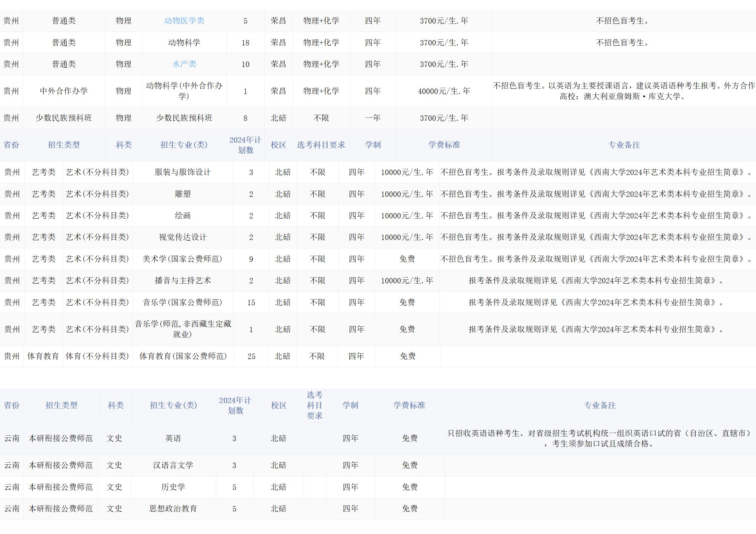
Task: Click the 专业备注 header in the Guizhou art table
Action: (x=624, y=145)
